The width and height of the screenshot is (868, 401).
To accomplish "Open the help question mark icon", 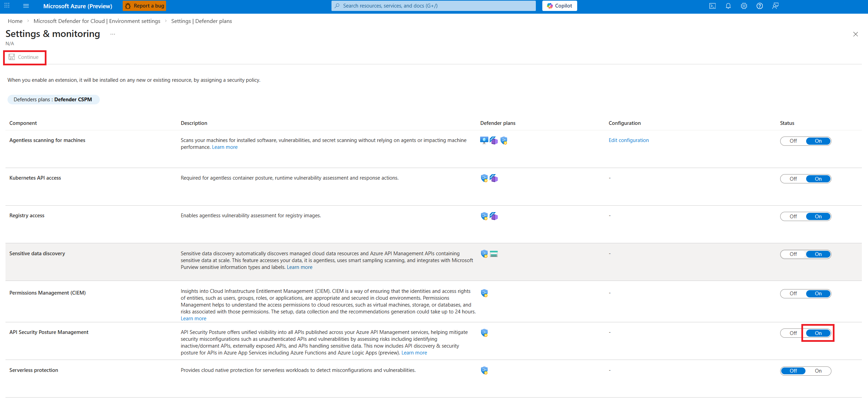I will point(759,6).
